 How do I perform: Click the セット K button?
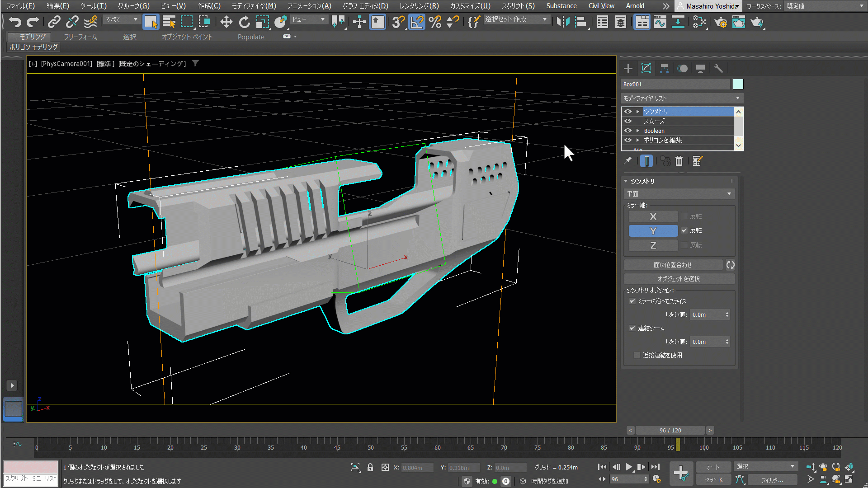pos(713,479)
